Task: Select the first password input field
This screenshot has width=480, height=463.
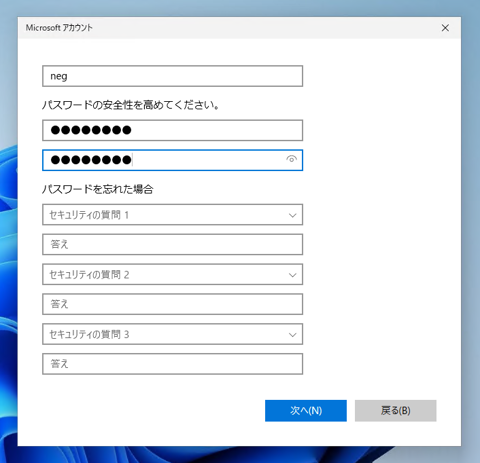Action: coord(172,130)
